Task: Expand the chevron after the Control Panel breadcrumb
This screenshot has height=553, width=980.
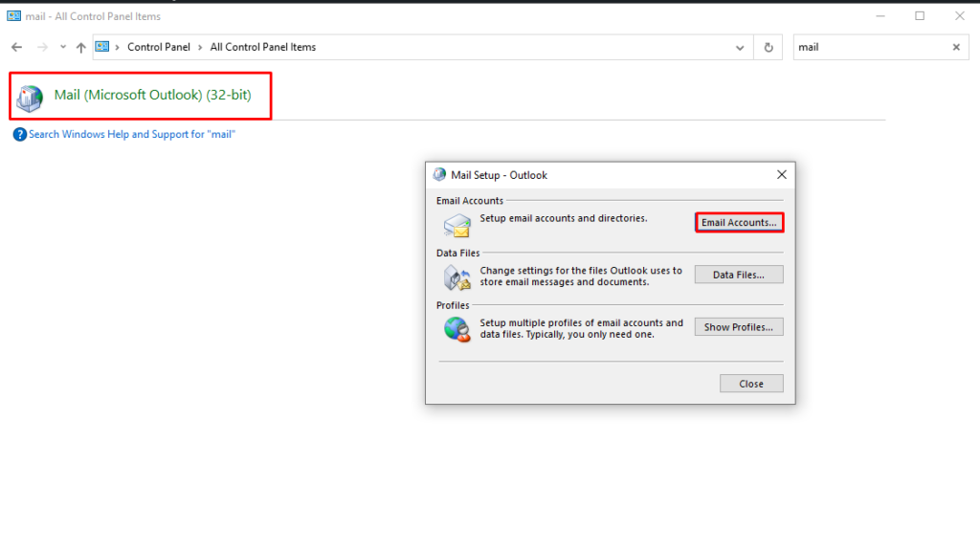Action: 200,47
